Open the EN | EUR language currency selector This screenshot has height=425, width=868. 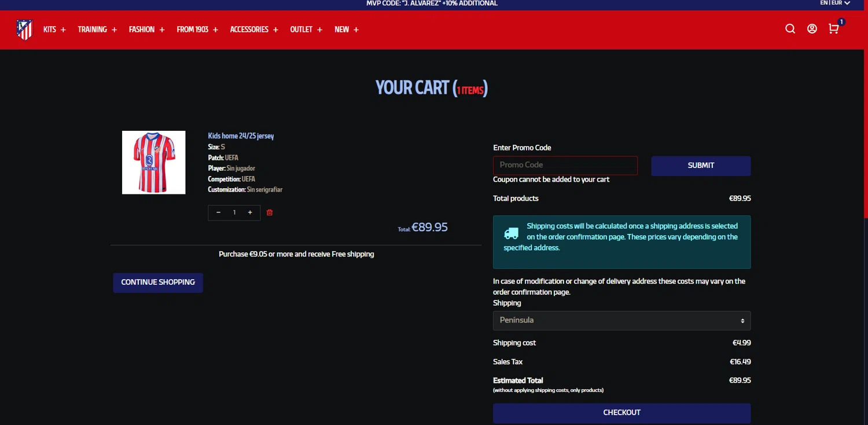(834, 3)
